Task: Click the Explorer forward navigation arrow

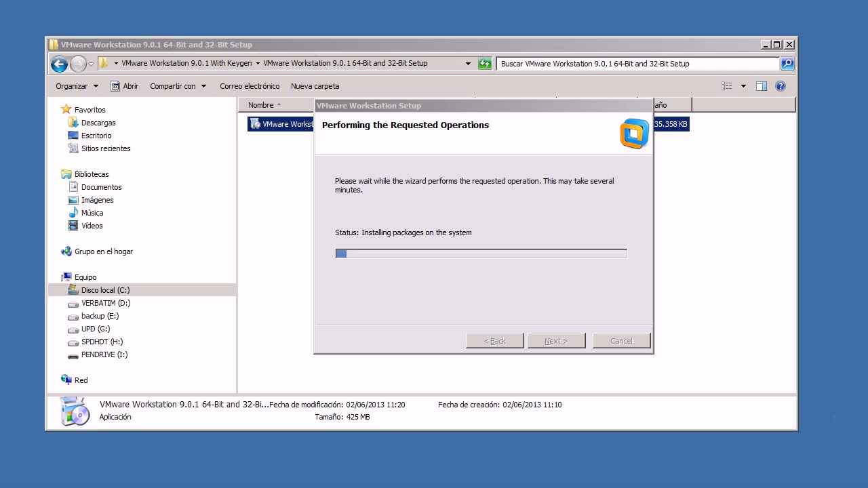Action: tap(78, 64)
